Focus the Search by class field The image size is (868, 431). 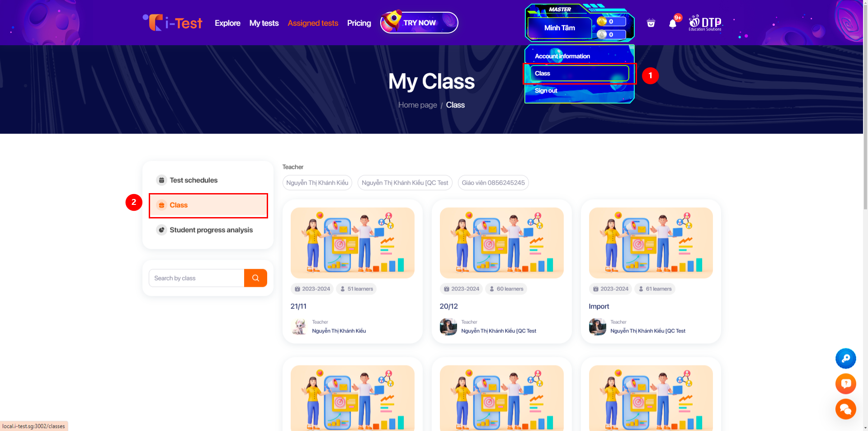[197, 278]
